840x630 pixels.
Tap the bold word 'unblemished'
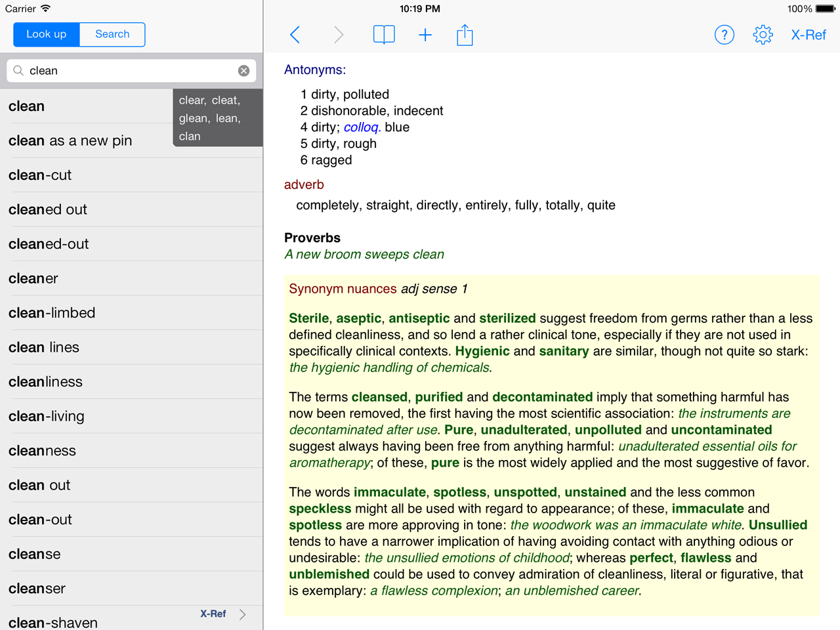click(329, 574)
